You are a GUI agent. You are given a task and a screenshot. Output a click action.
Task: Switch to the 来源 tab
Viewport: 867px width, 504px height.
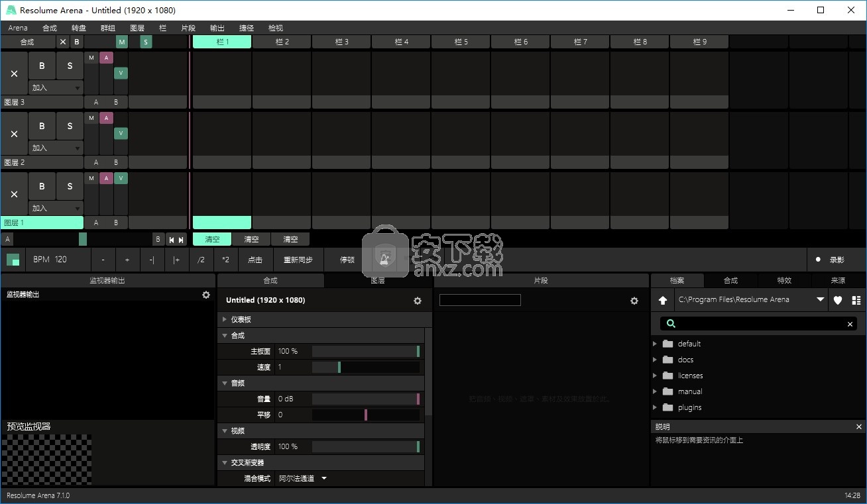tap(838, 280)
